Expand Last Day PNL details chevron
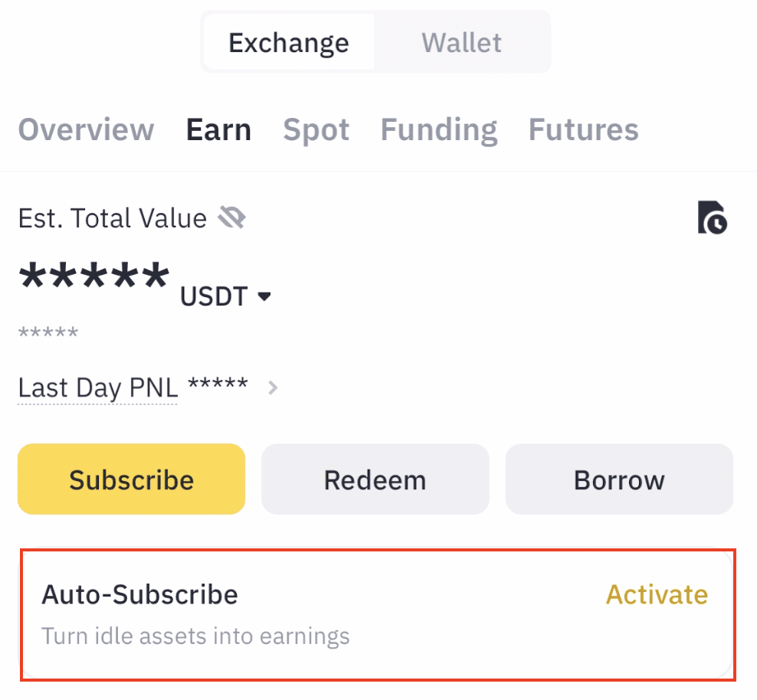 (273, 388)
